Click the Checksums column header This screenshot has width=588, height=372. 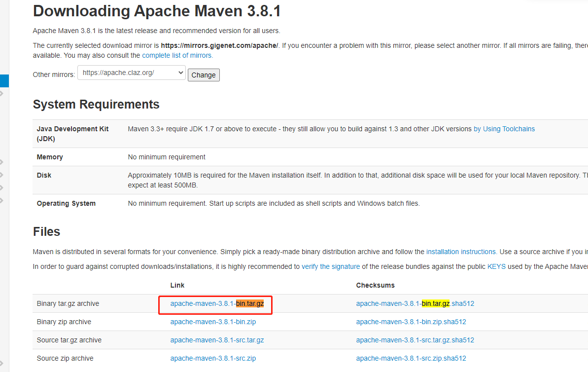pyautogui.click(x=376, y=285)
